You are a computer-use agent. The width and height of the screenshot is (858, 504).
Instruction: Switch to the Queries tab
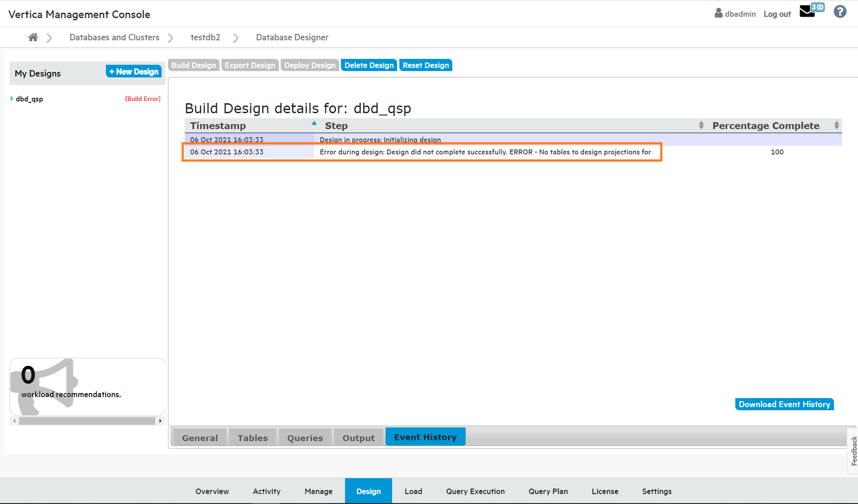[x=305, y=438]
